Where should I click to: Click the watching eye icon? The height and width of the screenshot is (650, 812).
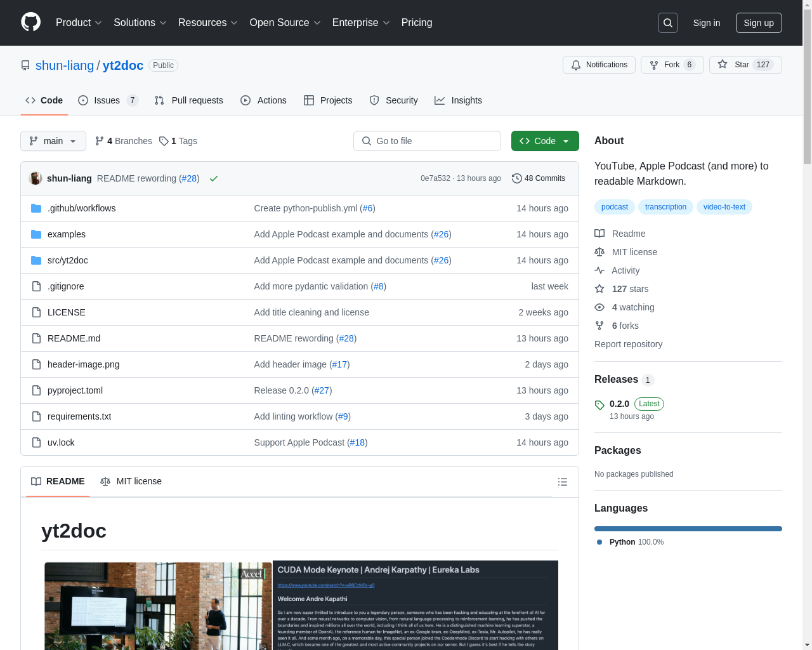click(x=599, y=307)
